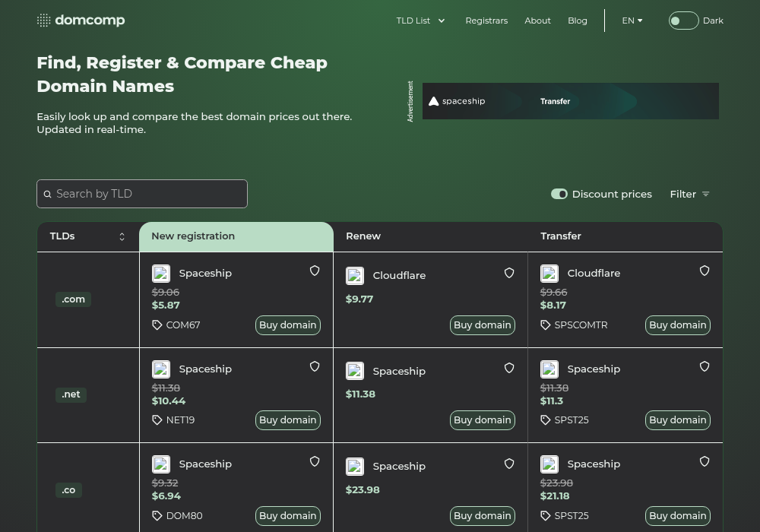Click shield icon on .com Cloudflare renew

[509, 274]
